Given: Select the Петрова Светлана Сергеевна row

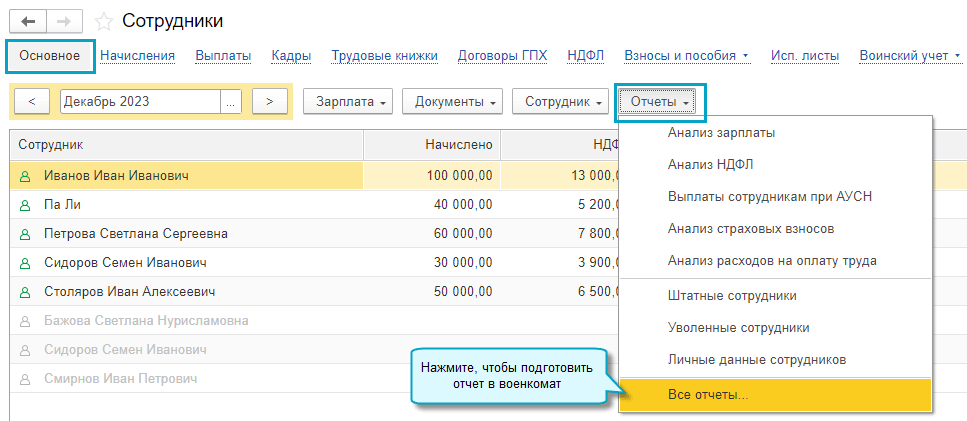Looking at the screenshot, I should point(136,234).
